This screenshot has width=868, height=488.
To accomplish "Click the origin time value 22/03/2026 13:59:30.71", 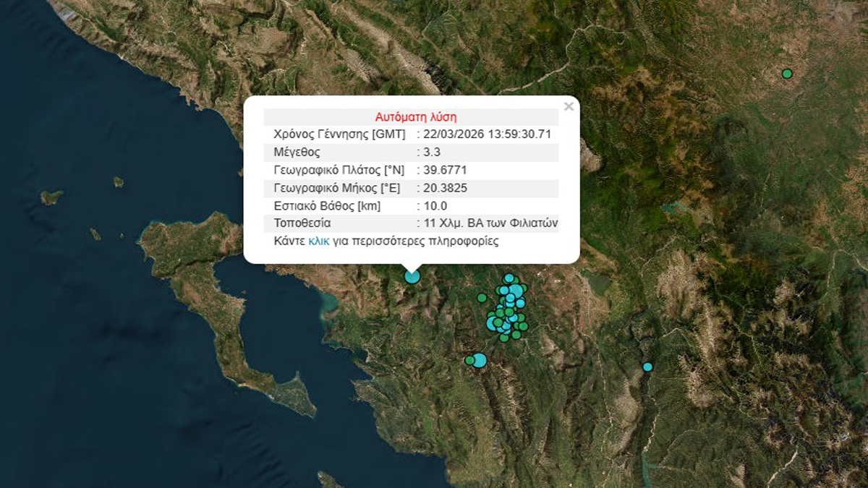I will pos(488,134).
